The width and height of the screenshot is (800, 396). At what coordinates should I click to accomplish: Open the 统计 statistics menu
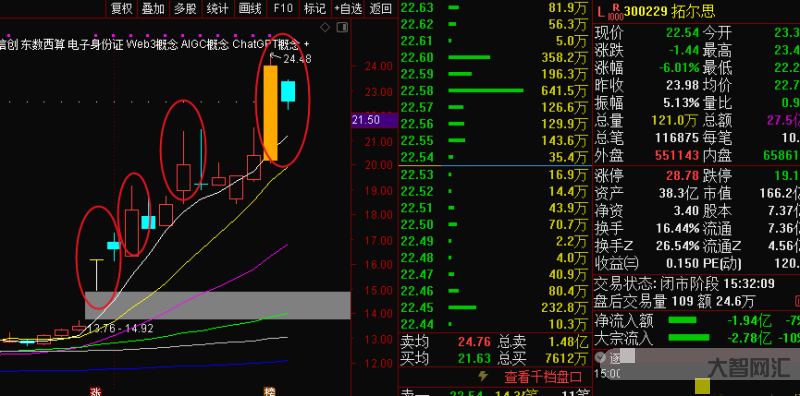pos(218,8)
